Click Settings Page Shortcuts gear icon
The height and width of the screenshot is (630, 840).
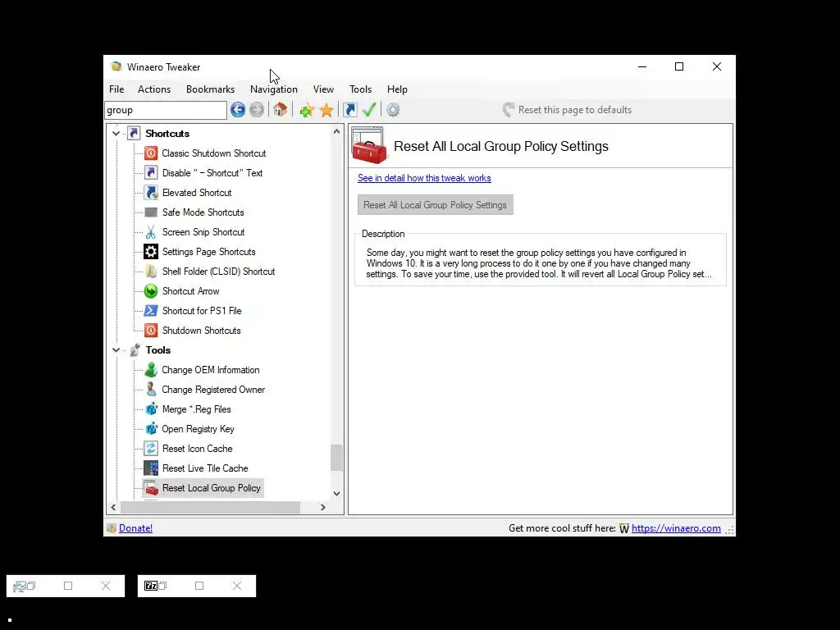151,252
